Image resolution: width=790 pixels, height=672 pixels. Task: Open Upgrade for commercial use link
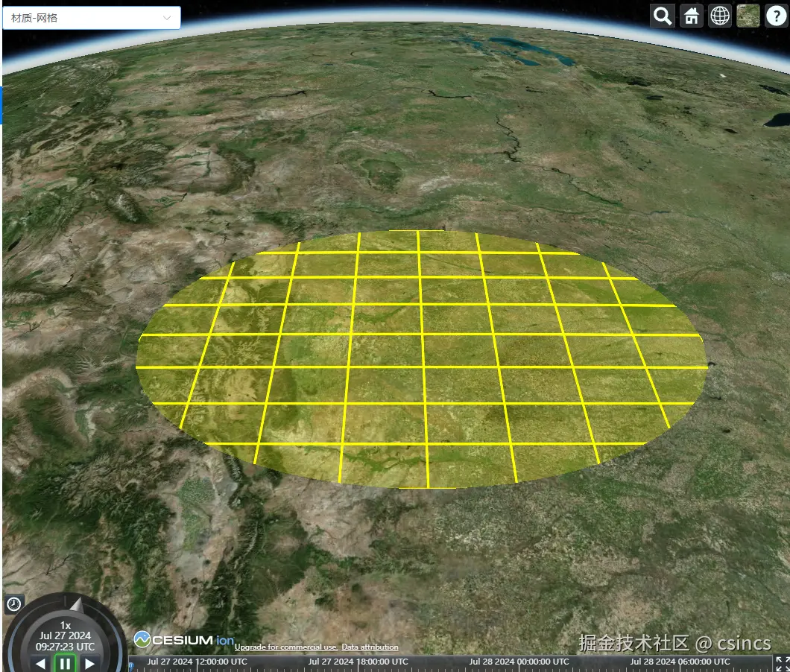tap(285, 647)
